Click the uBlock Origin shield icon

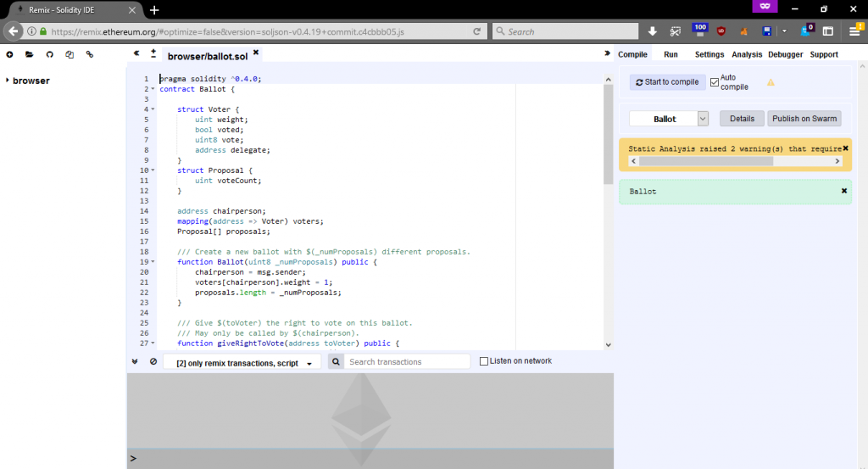[721, 31]
